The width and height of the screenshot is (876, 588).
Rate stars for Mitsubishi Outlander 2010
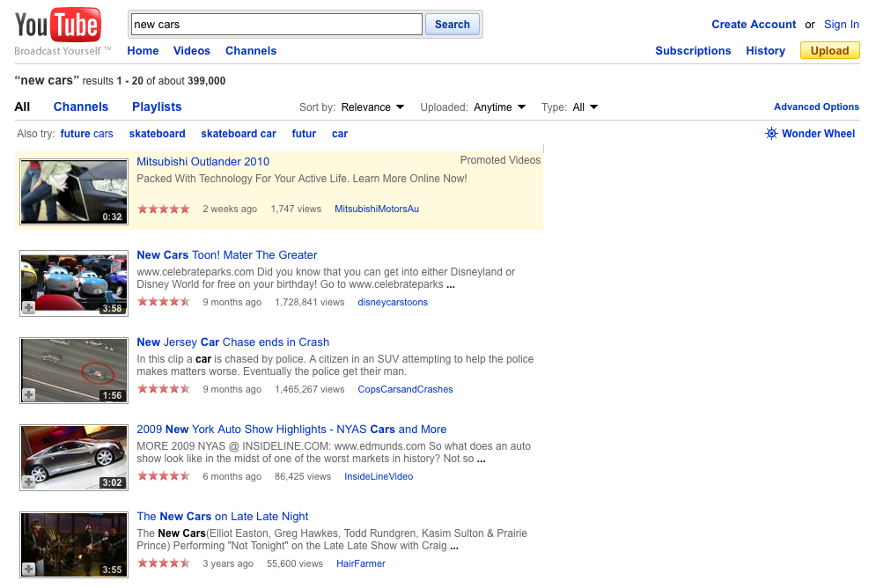click(x=164, y=209)
